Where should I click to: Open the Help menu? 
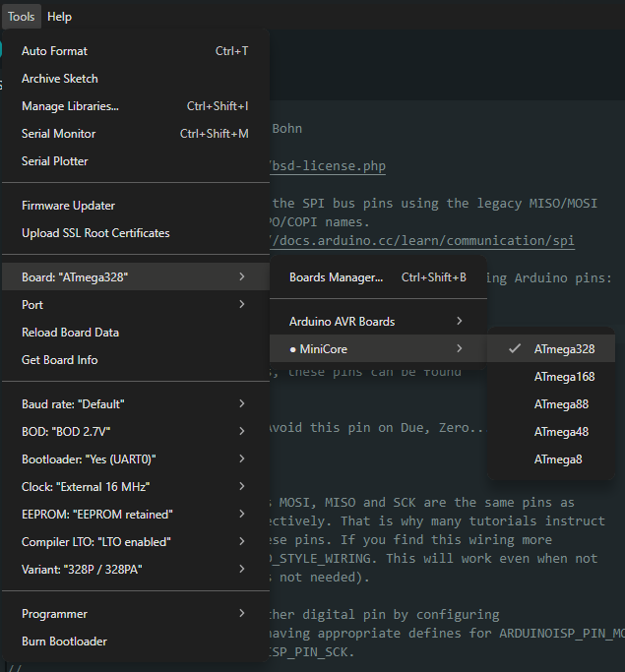pyautogui.click(x=59, y=17)
